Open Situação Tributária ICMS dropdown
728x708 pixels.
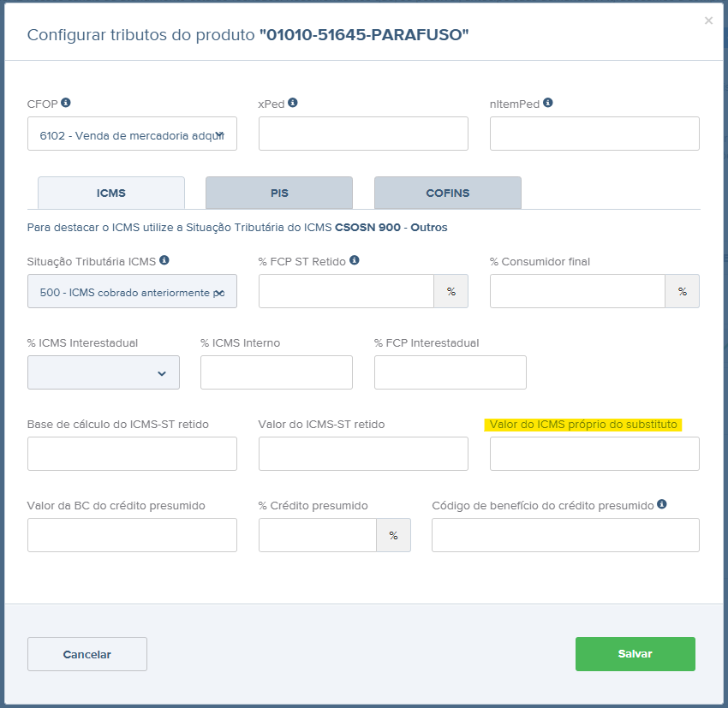click(x=132, y=291)
